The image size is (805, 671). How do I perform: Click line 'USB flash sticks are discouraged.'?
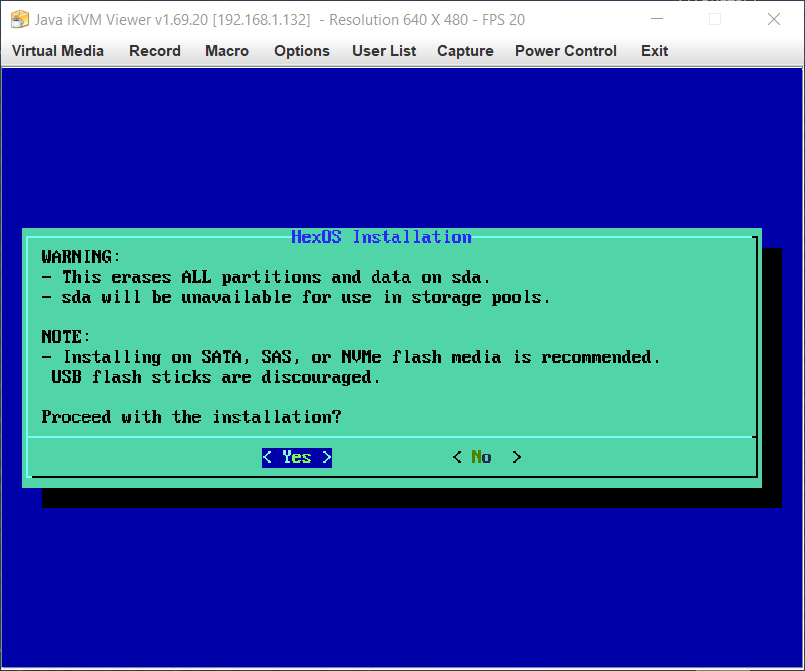[216, 377]
